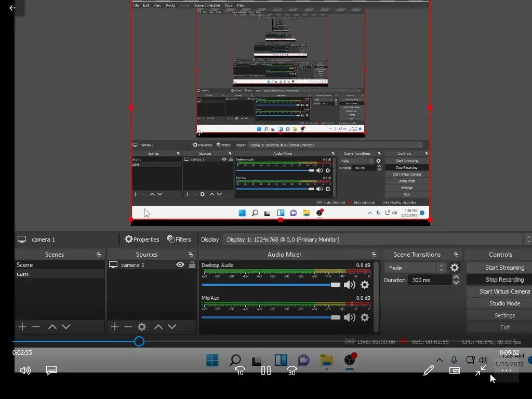Pop out the Scenes dock

tap(98, 255)
